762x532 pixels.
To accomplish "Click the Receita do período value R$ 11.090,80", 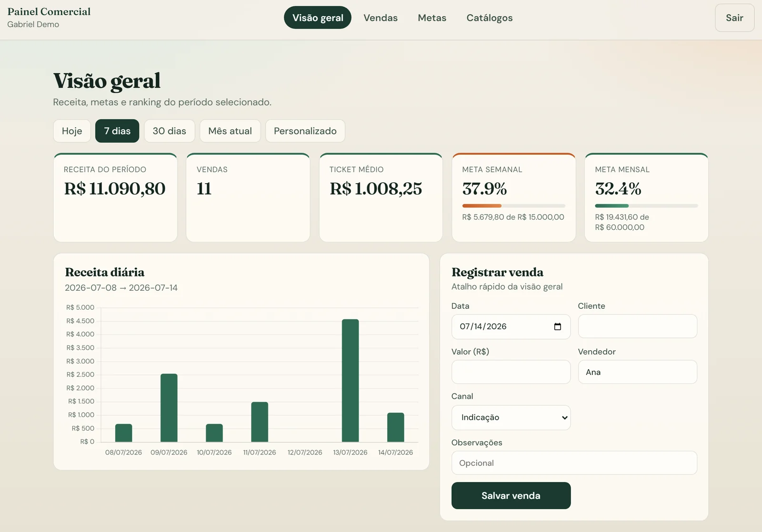I will 115,188.
